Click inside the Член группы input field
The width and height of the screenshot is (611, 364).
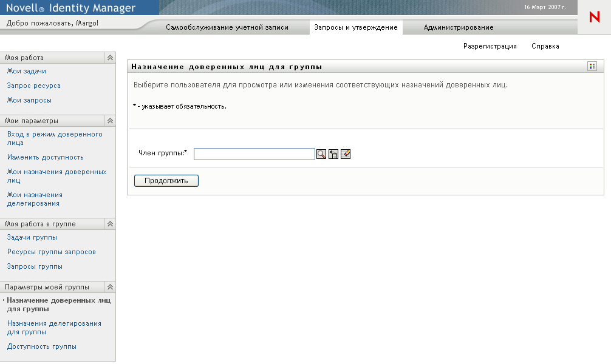coord(254,153)
